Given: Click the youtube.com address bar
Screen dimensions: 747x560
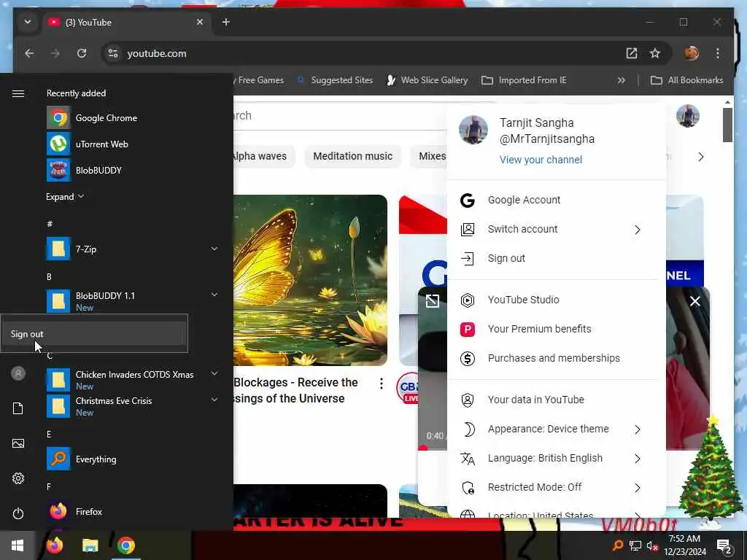Looking at the screenshot, I should (371, 53).
